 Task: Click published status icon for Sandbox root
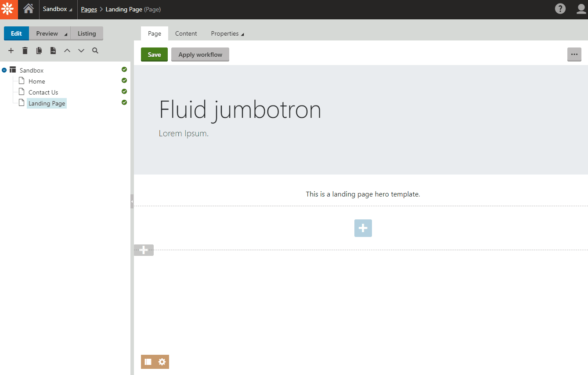point(124,69)
